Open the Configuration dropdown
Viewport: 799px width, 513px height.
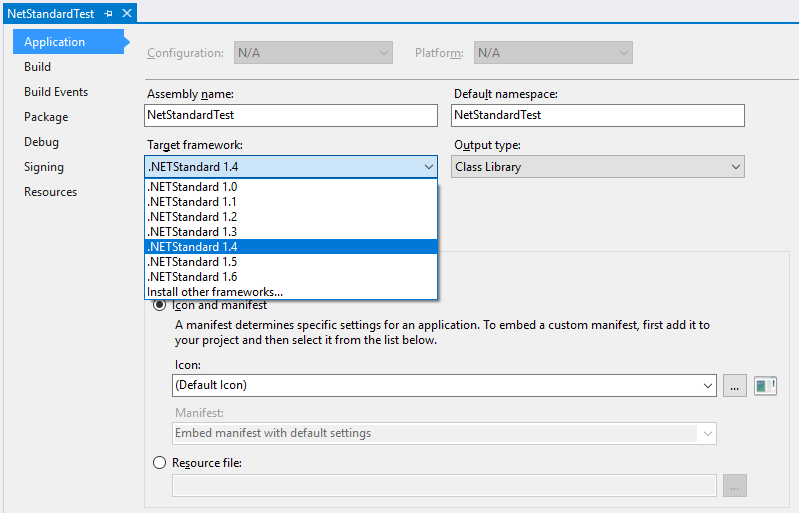pos(313,53)
